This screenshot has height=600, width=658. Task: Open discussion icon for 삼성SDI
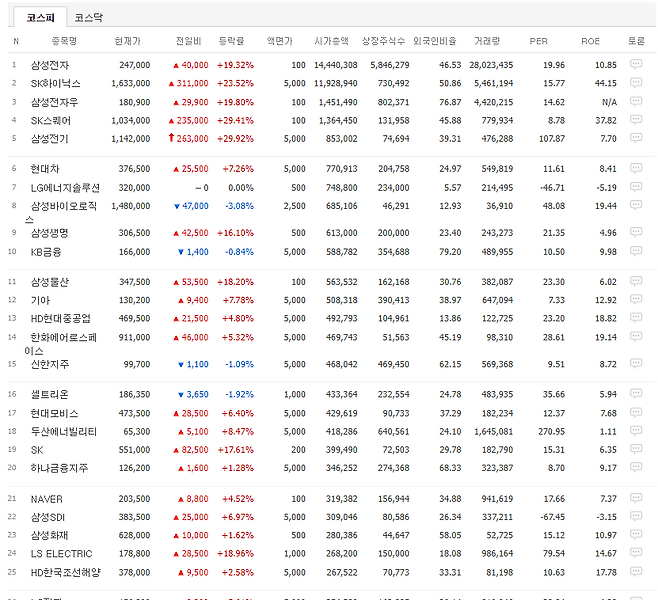(636, 516)
